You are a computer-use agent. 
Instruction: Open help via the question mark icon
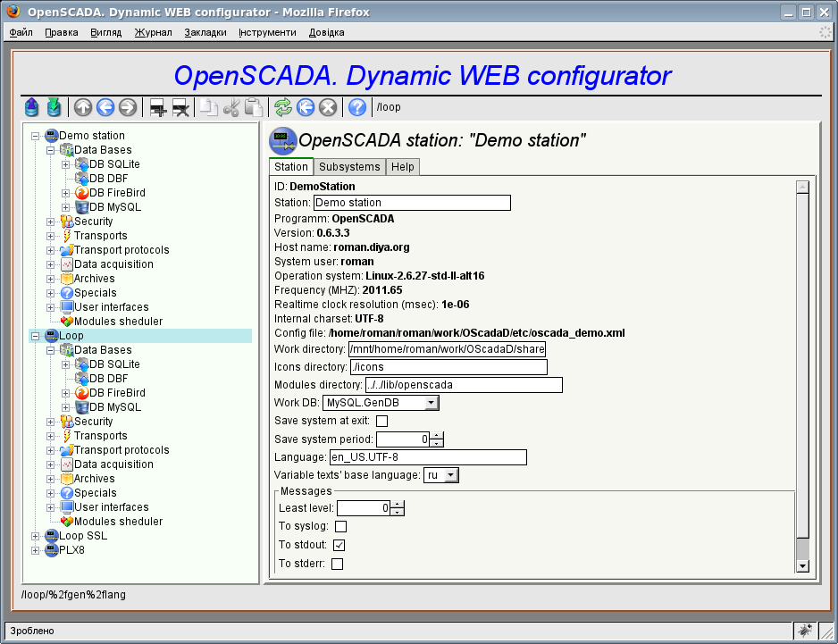coord(357,107)
